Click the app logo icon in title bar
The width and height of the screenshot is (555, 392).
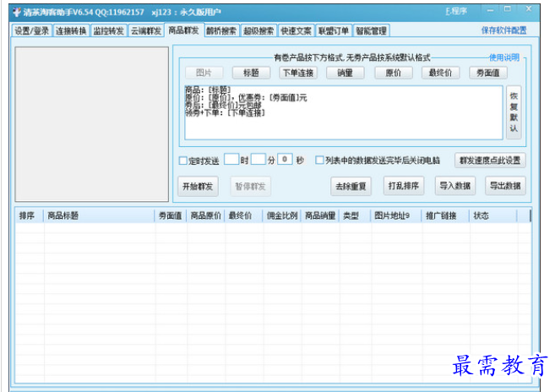click(x=17, y=12)
